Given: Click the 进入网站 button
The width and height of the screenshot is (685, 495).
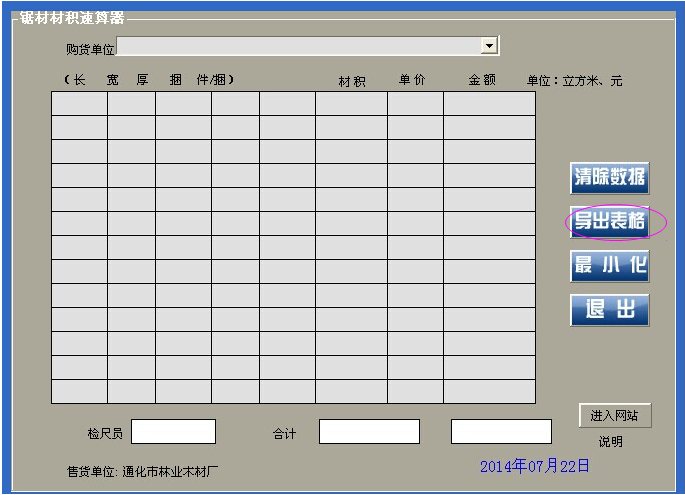Looking at the screenshot, I should (615, 415).
